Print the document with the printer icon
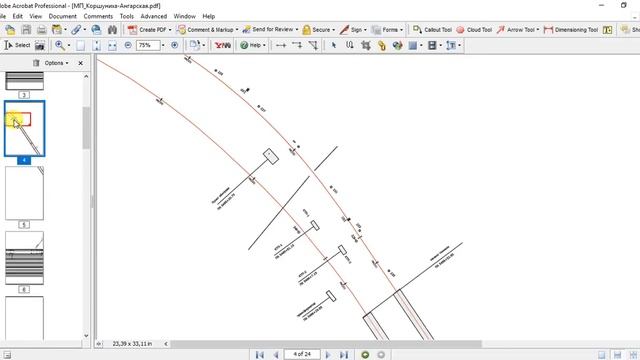 click(x=42, y=30)
